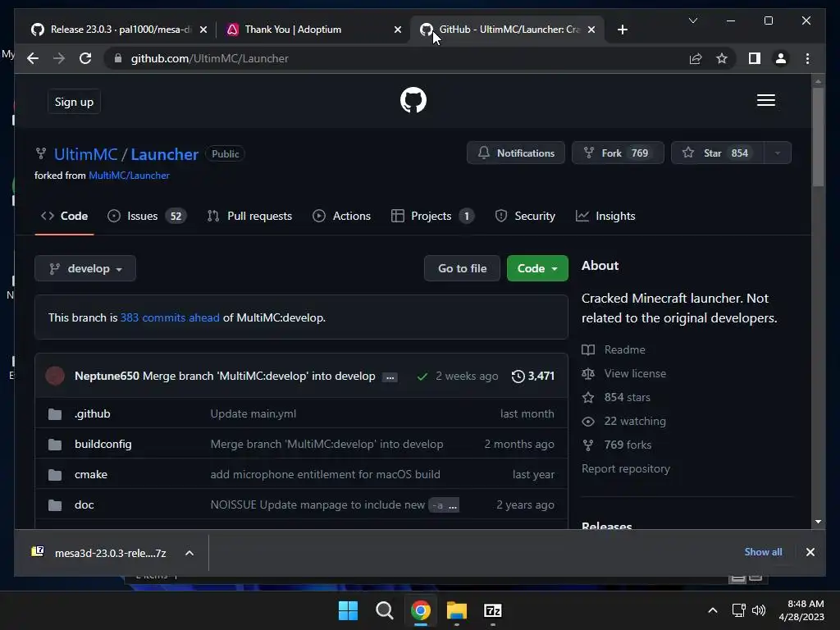
Task: Open the develop branch dropdown
Action: (85, 268)
